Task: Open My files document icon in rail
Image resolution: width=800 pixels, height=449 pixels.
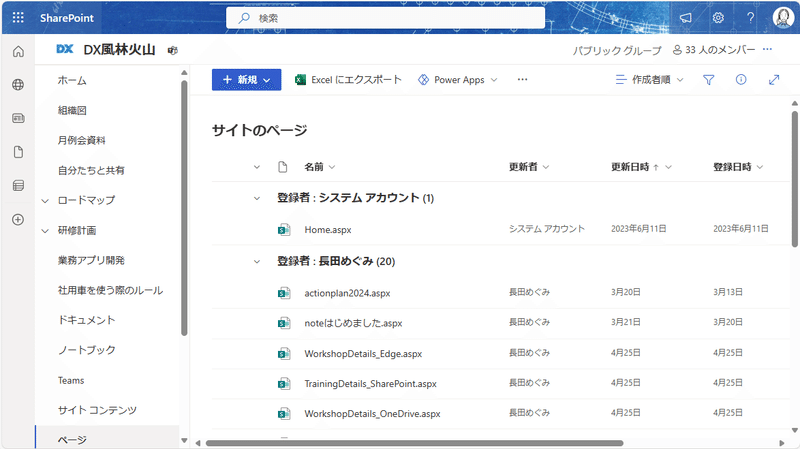Action: (x=18, y=152)
